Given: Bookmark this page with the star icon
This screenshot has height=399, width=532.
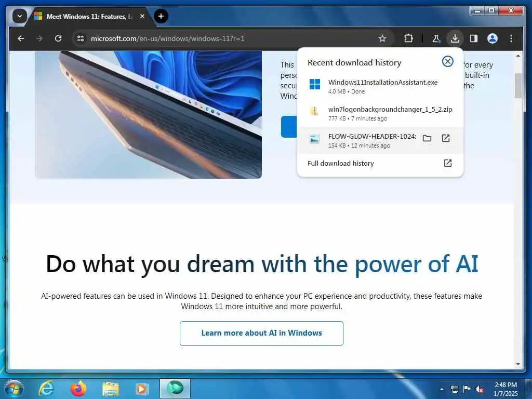Looking at the screenshot, I should (382, 38).
